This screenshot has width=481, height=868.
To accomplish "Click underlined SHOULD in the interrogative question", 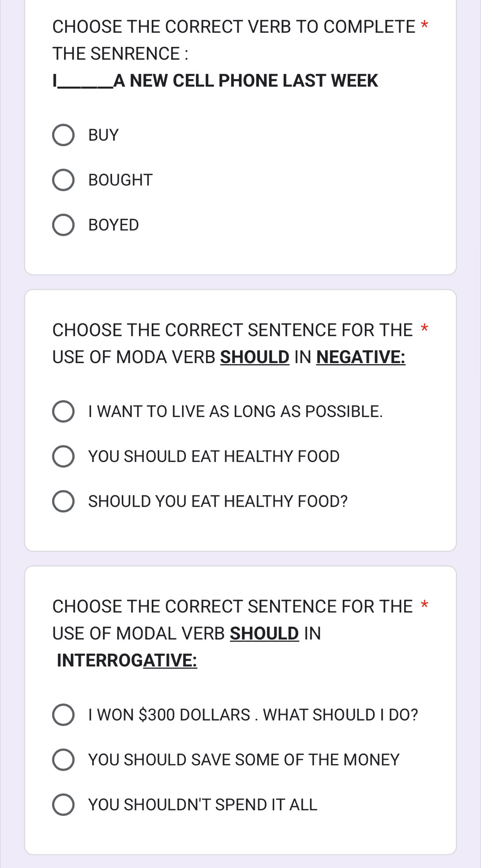I will (264, 633).
